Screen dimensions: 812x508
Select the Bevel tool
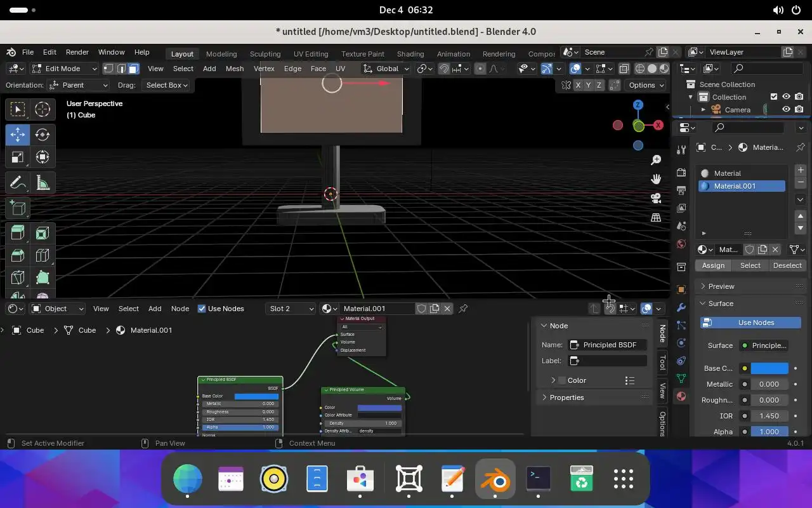(x=18, y=255)
